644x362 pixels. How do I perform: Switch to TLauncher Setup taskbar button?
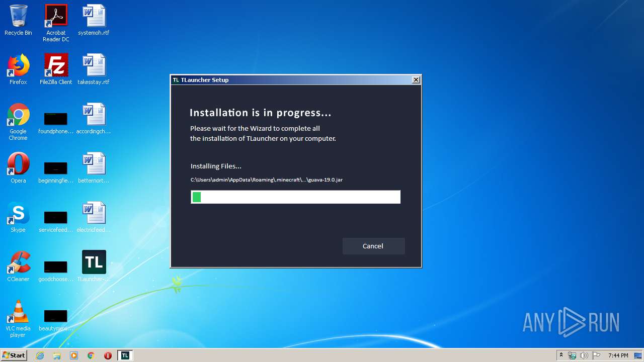coord(125,355)
